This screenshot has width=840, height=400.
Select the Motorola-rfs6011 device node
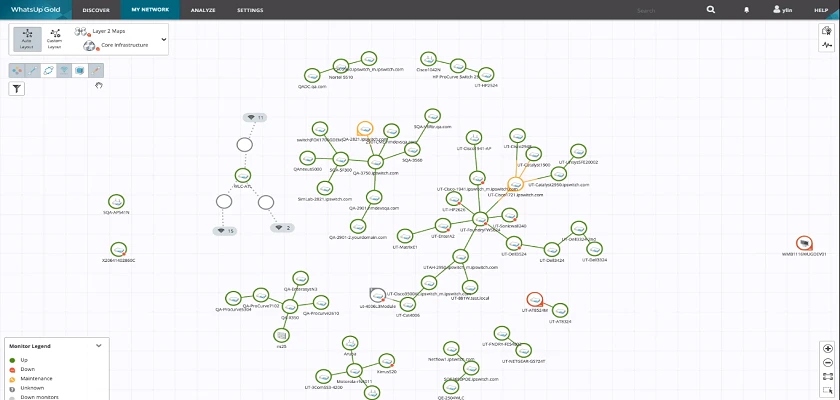tap(354, 371)
